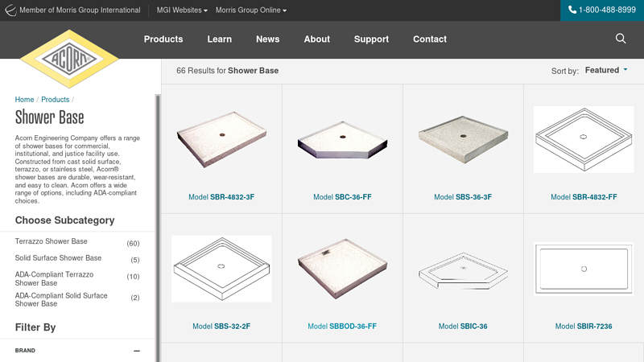Click the Home breadcrumb link
The width and height of the screenshot is (644, 362).
[x=24, y=100]
